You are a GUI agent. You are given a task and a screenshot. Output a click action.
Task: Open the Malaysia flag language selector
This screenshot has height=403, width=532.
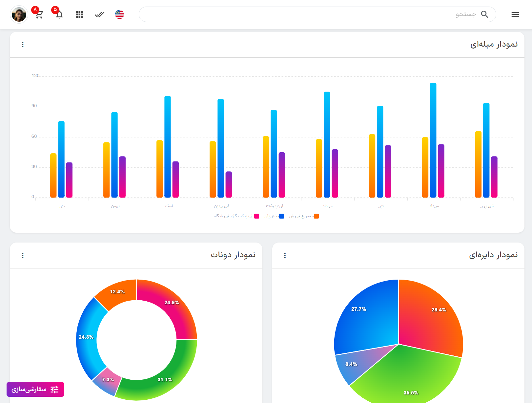pos(120,14)
